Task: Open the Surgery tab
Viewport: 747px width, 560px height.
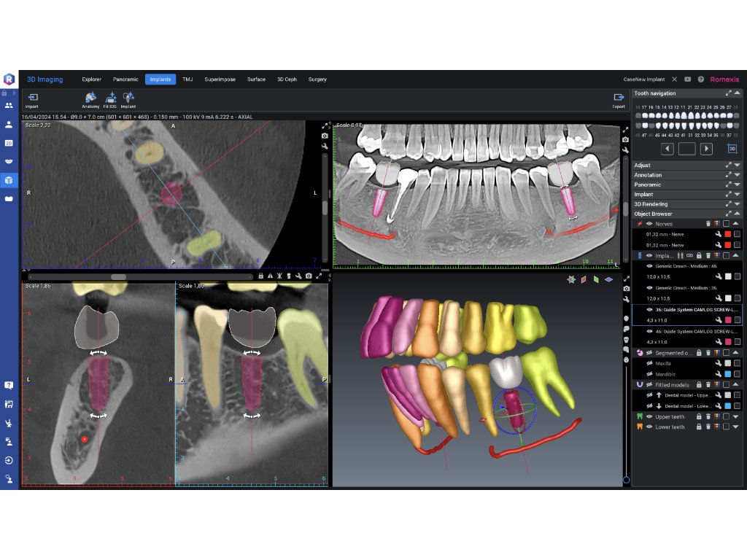Action: pos(317,79)
